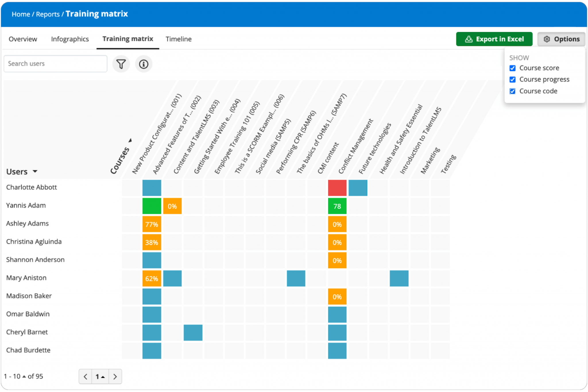The width and height of the screenshot is (588, 392).
Task: Go to next page with right arrow
Action: (115, 376)
